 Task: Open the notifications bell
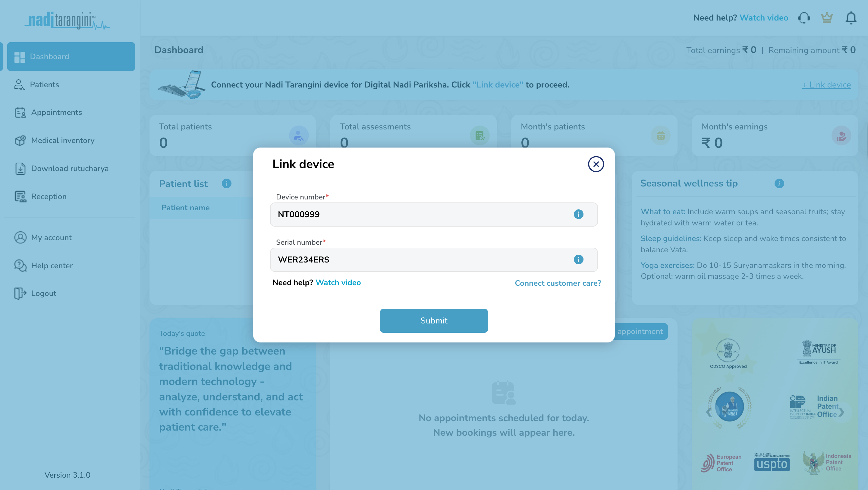851,17
